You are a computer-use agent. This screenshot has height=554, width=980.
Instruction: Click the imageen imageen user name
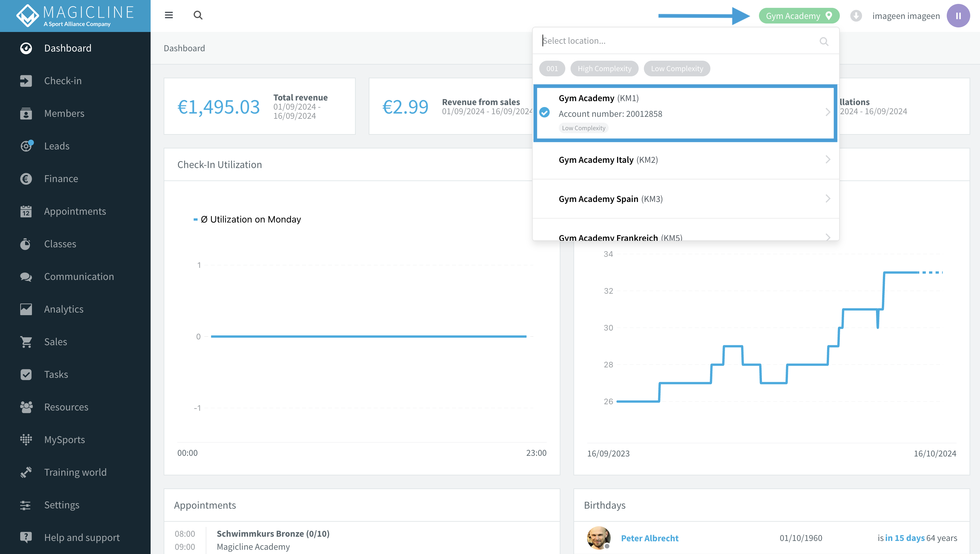(x=906, y=16)
